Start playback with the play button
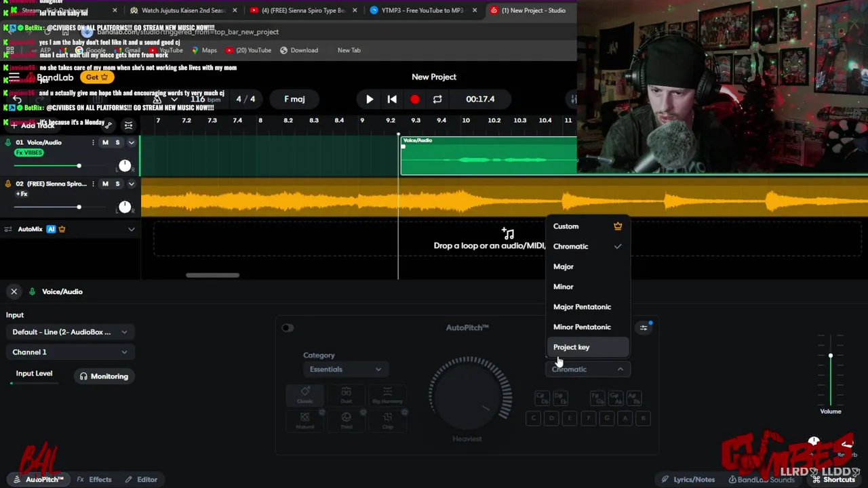The width and height of the screenshot is (868, 488). click(370, 99)
